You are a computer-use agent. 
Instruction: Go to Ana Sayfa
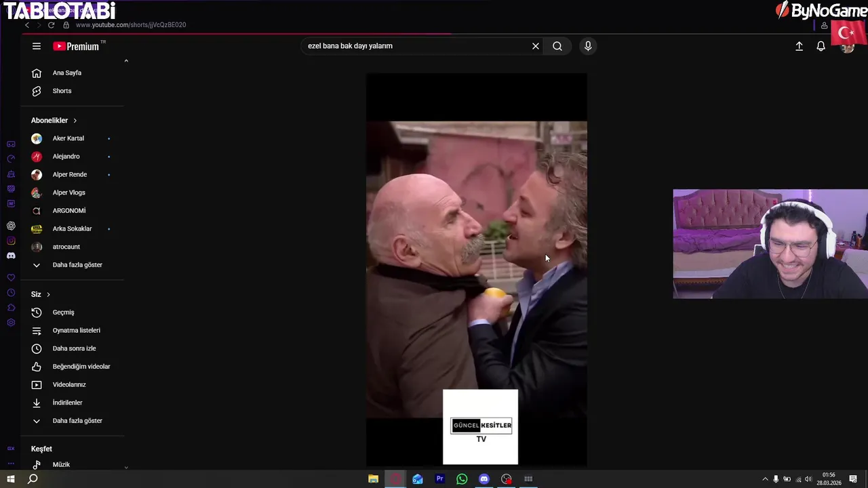[x=72, y=73]
